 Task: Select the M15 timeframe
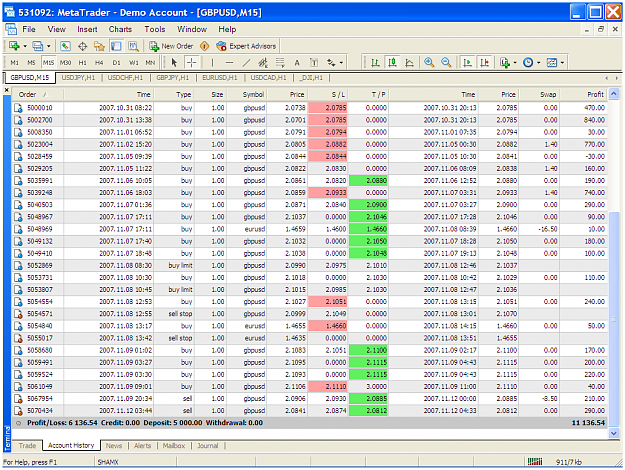[49, 63]
